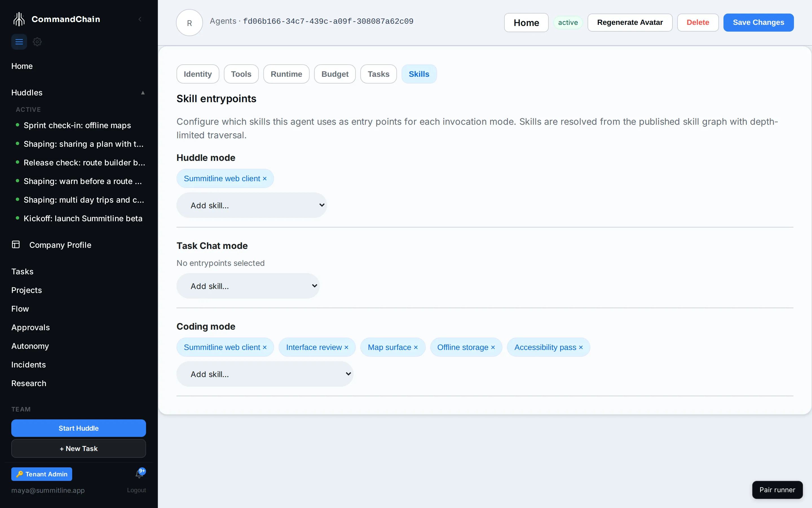Click the red Delete button
Image resolution: width=812 pixels, height=508 pixels.
pyautogui.click(x=698, y=23)
